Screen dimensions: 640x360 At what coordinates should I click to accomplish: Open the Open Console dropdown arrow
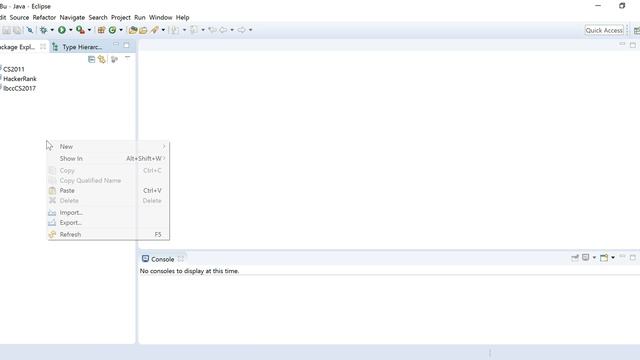pos(613,258)
